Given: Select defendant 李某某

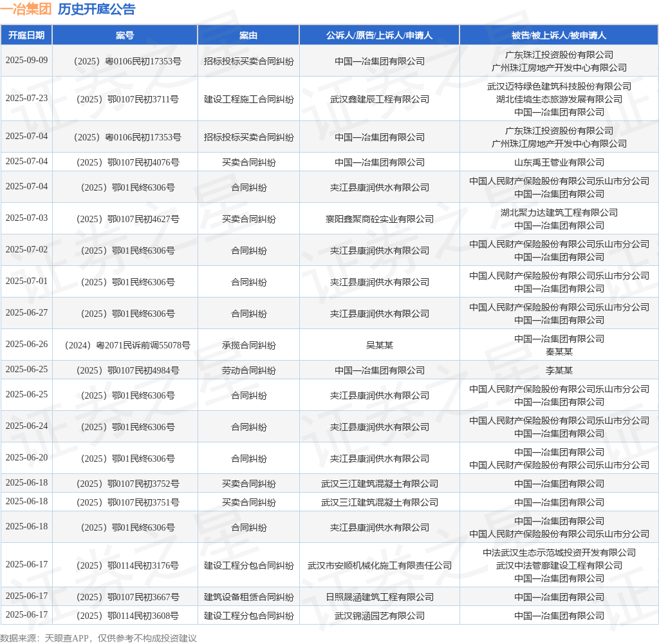Looking at the screenshot, I should click(559, 370).
